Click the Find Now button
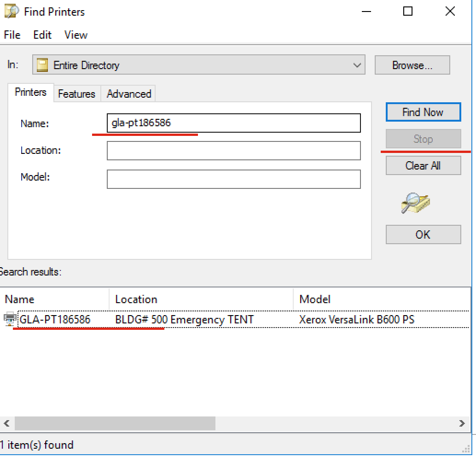The height and width of the screenshot is (457, 476). (x=423, y=112)
